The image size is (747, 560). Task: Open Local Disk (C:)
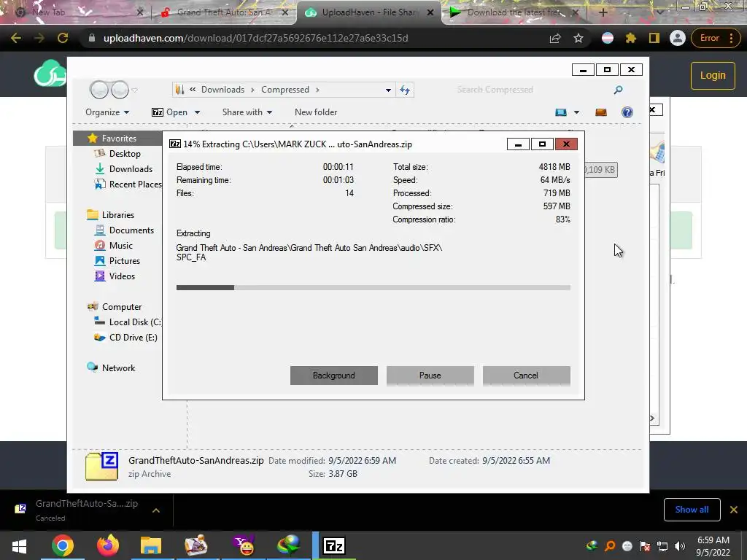point(135,322)
